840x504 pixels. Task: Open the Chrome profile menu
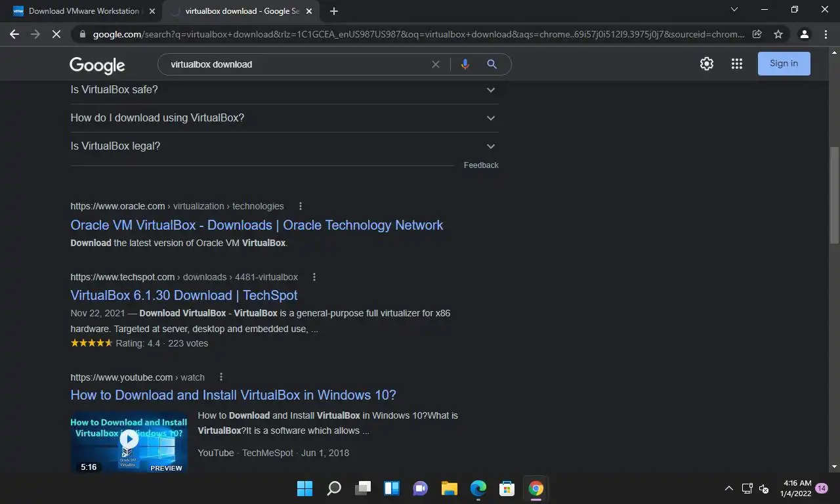(804, 34)
